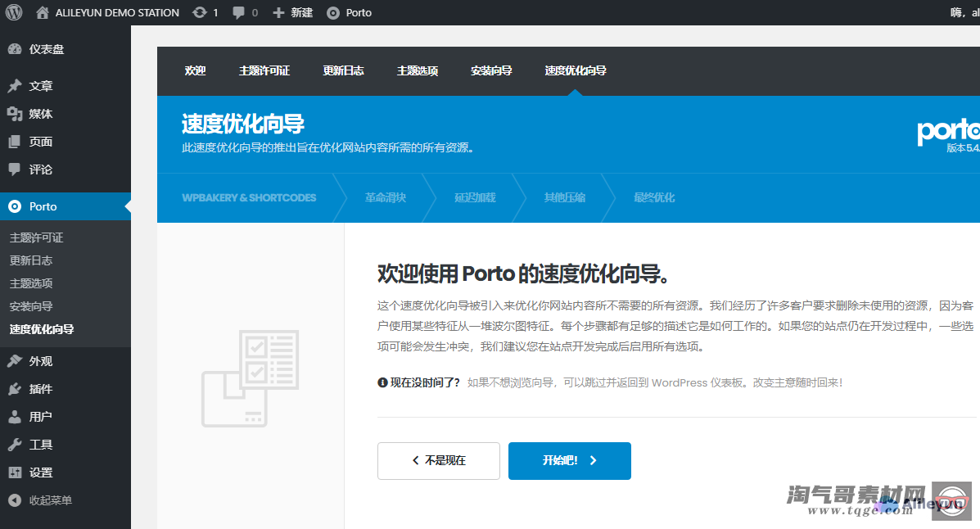980x529 pixels.
Task: Go to 延迟加载 wizard step
Action: [475, 197]
